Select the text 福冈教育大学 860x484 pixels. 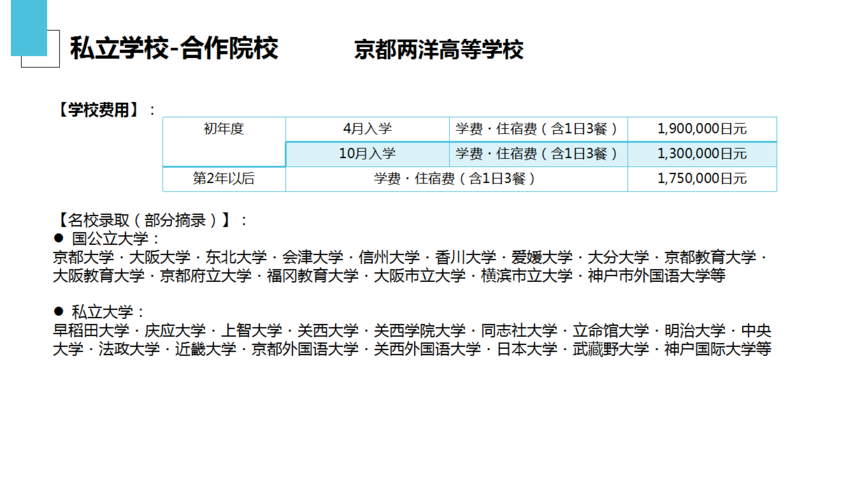click(313, 275)
